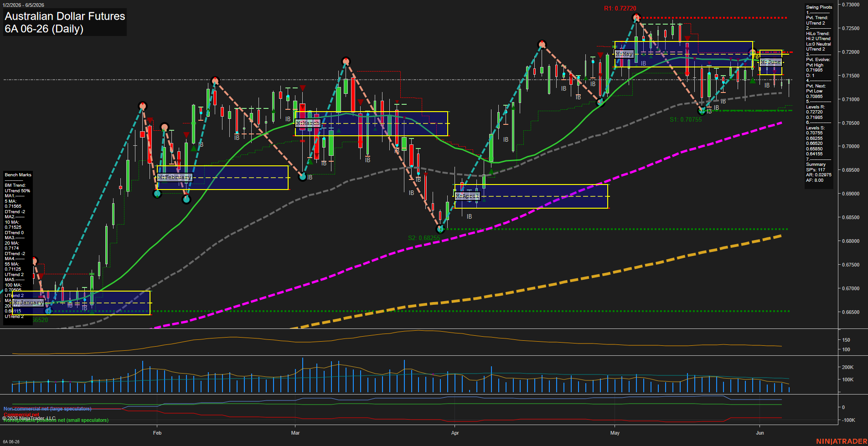The image size is (868, 446).
Task: Click the 0.73000 price axis label
Action: 851,5
